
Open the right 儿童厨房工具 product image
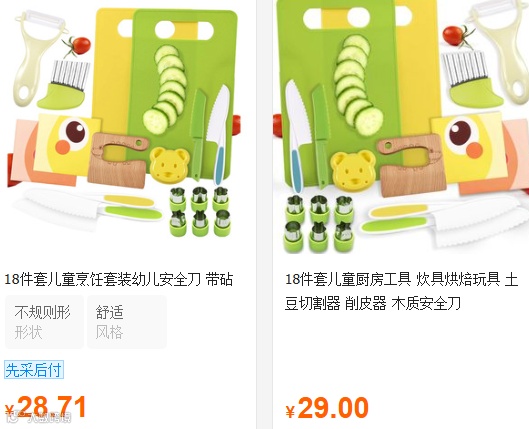(x=401, y=126)
